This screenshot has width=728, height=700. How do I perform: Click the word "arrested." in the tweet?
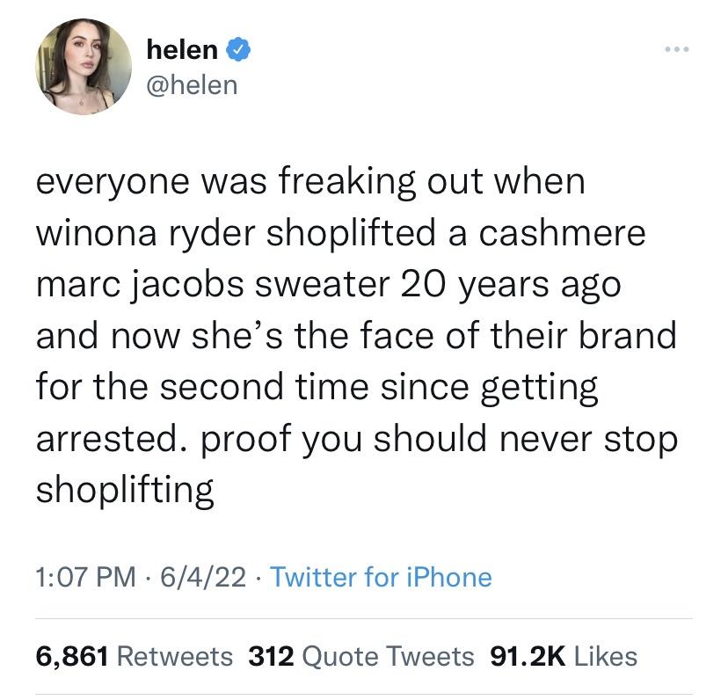[x=103, y=440]
